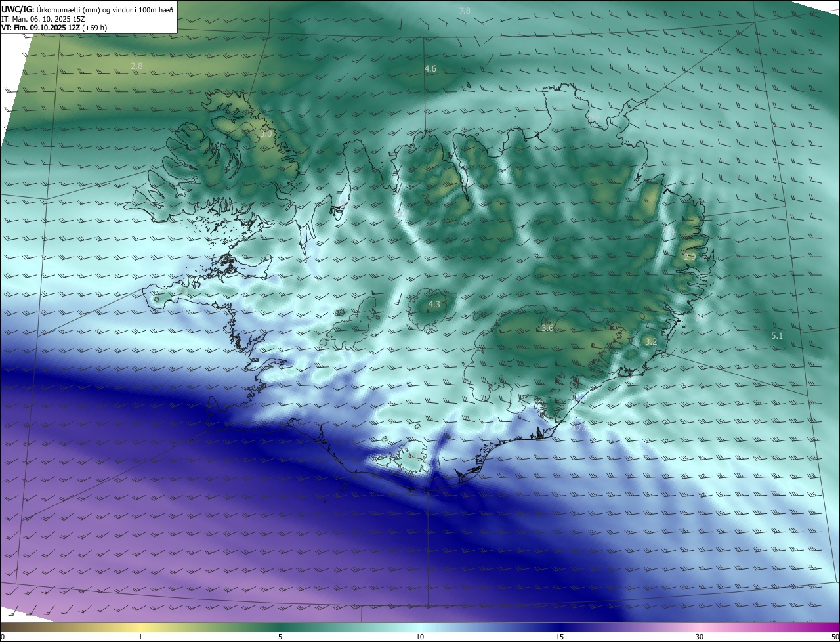The width and height of the screenshot is (840, 642).
Task: Click the 3.0 value over the Westfjords
Action: pyautogui.click(x=265, y=133)
